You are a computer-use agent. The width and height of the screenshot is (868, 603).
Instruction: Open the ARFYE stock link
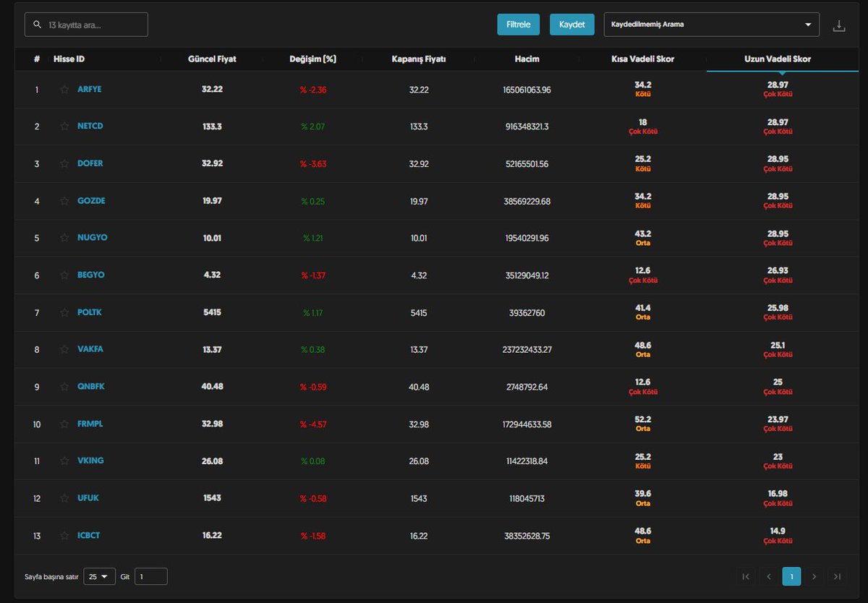tap(90, 90)
